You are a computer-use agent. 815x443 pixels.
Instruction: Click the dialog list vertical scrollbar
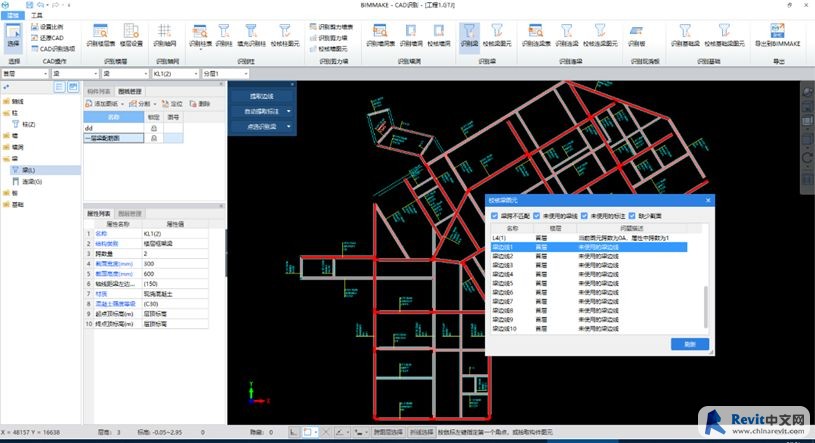click(x=705, y=307)
